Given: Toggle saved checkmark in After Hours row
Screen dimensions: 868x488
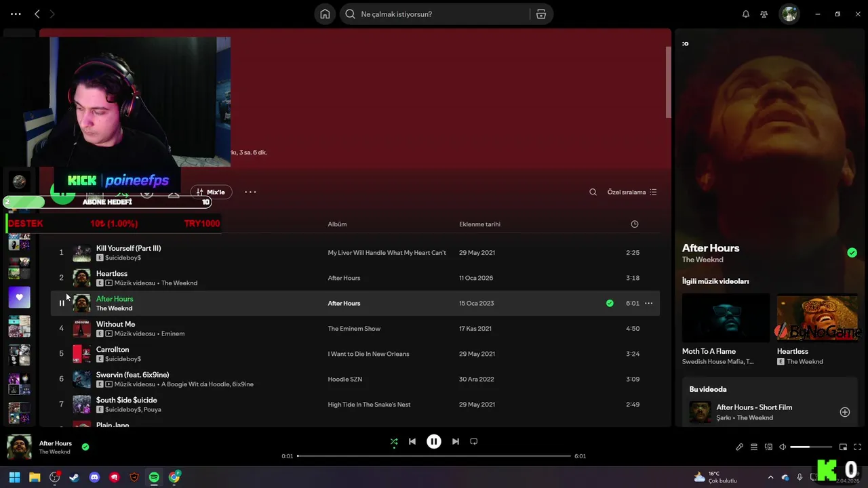Looking at the screenshot, I should click(x=610, y=303).
